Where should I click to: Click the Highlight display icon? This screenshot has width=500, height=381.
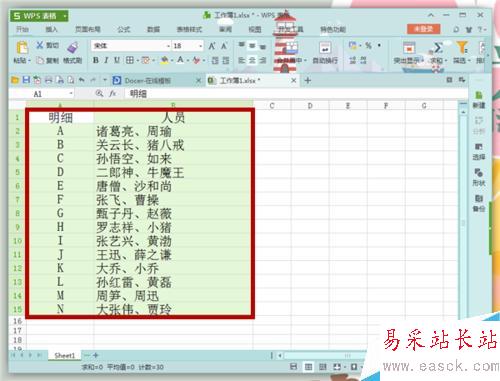(409, 48)
